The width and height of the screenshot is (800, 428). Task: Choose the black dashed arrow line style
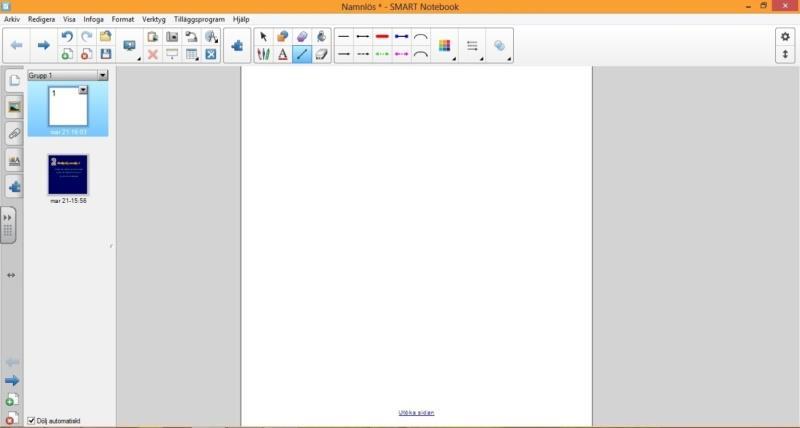click(363, 54)
